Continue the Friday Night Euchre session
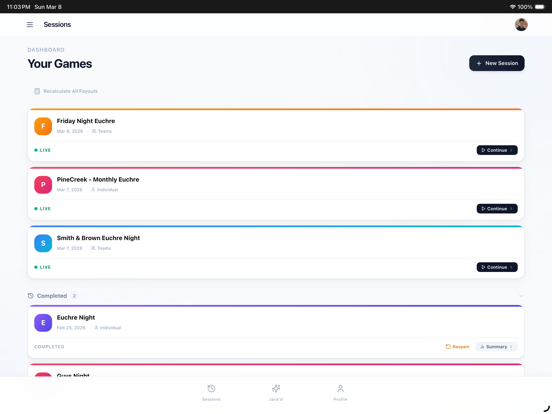This screenshot has height=414, width=552. point(497,150)
